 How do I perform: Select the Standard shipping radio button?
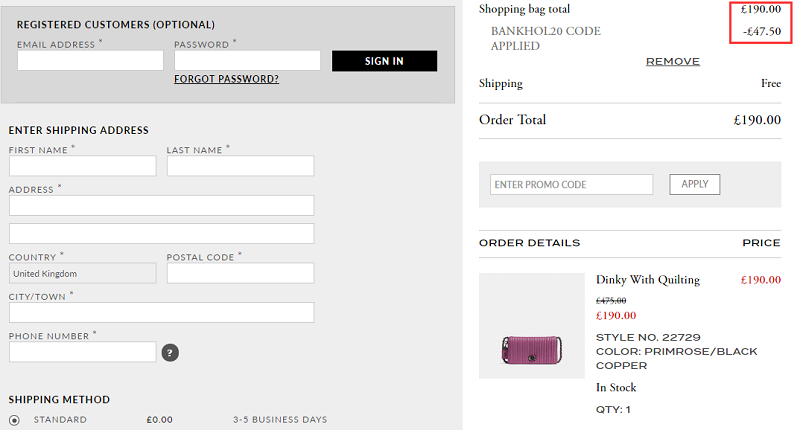point(14,420)
